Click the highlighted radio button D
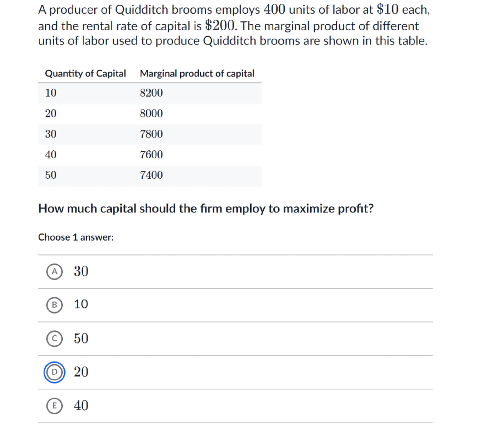 54,372
